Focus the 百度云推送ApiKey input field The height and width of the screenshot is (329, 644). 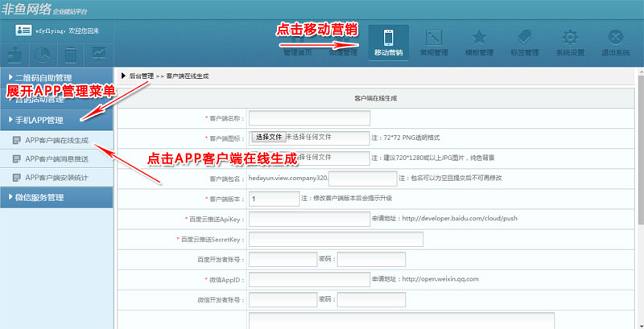click(309, 219)
